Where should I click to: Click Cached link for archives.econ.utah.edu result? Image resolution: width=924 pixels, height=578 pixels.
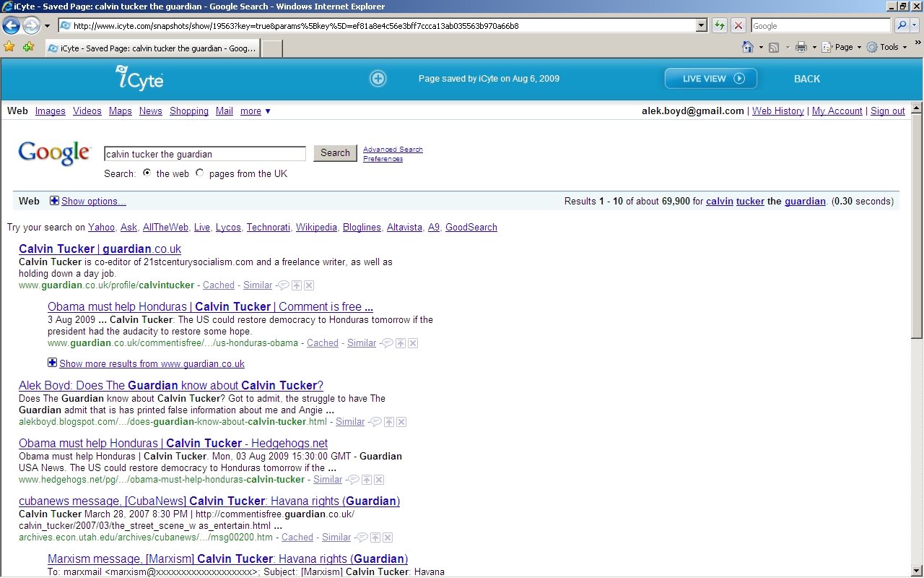(x=297, y=537)
